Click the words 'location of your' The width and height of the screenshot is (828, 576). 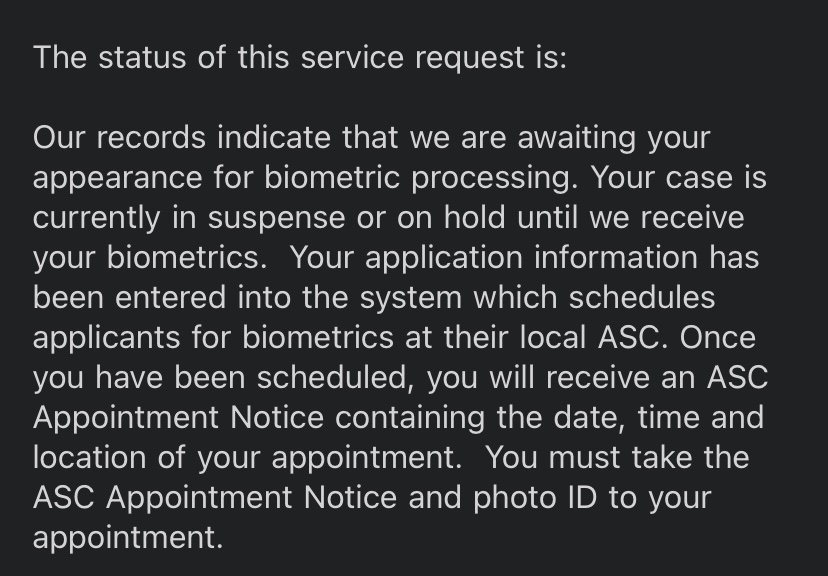pos(146,458)
